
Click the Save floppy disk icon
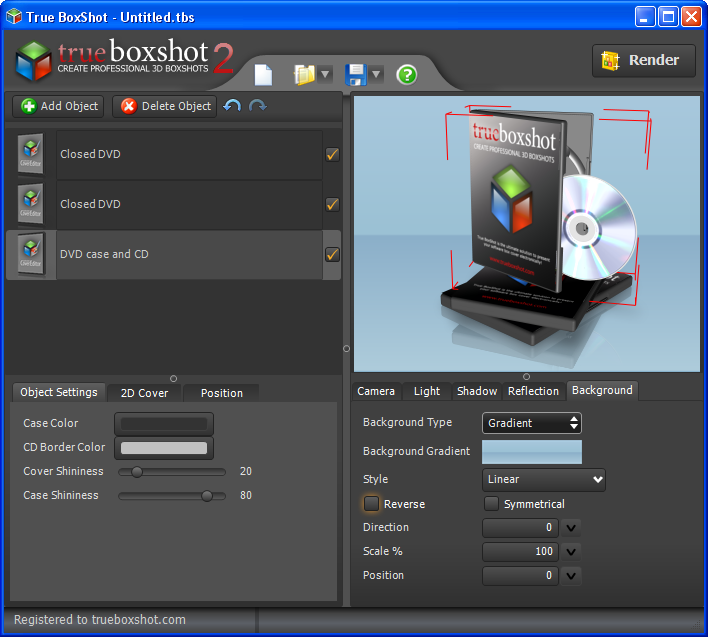click(355, 75)
